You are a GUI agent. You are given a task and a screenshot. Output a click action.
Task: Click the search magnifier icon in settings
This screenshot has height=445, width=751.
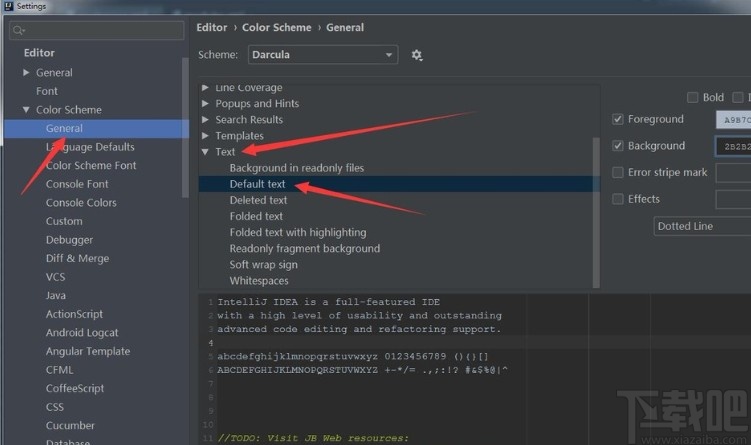(x=19, y=31)
